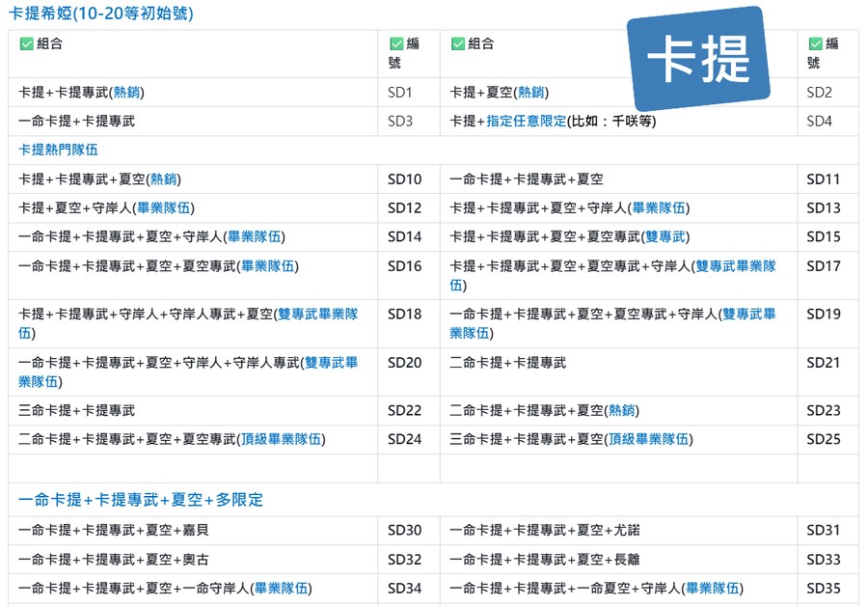The width and height of the screenshot is (868, 606).
Task: Click the 熱銷 link in the SD10 combo
Action: point(163,179)
